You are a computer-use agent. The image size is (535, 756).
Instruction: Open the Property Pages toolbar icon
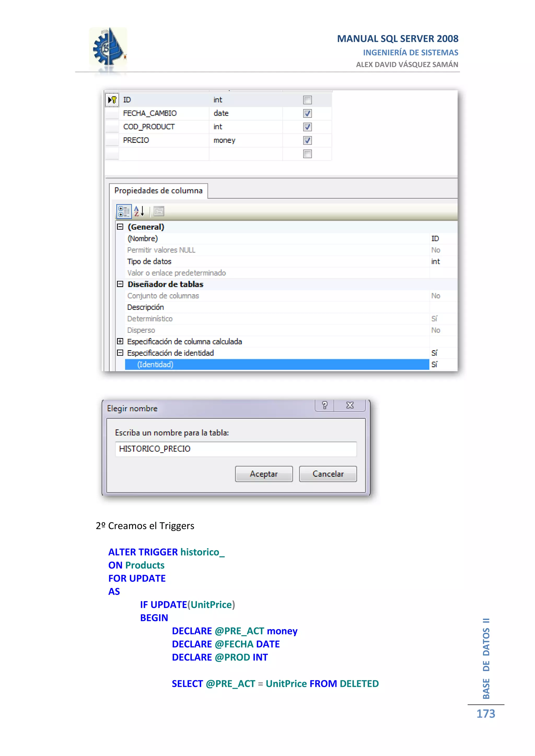click(159, 211)
